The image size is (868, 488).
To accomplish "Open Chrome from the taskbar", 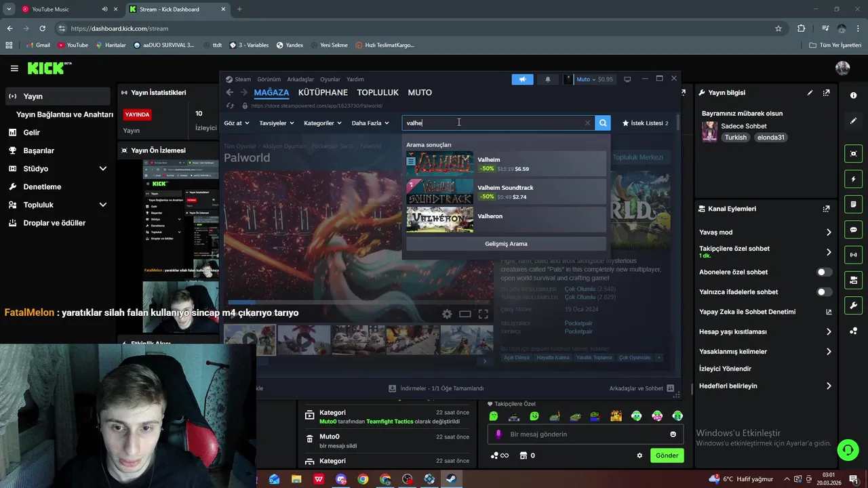I will tap(363, 479).
